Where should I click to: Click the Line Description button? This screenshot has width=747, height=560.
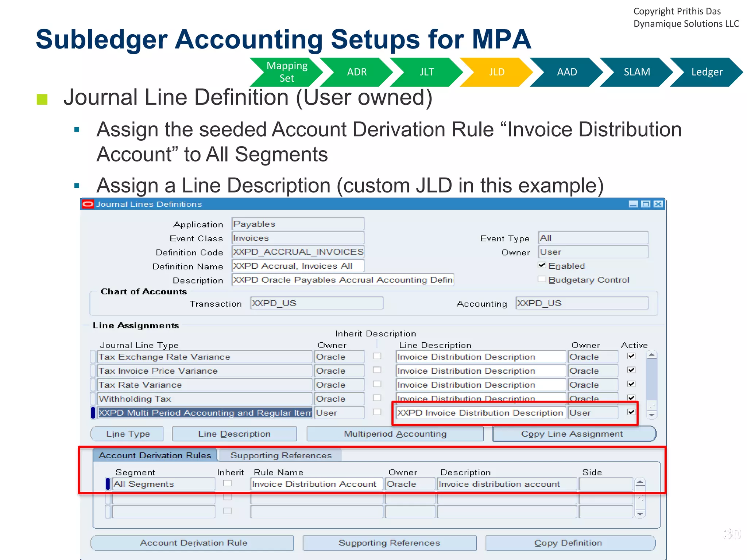coord(235,434)
